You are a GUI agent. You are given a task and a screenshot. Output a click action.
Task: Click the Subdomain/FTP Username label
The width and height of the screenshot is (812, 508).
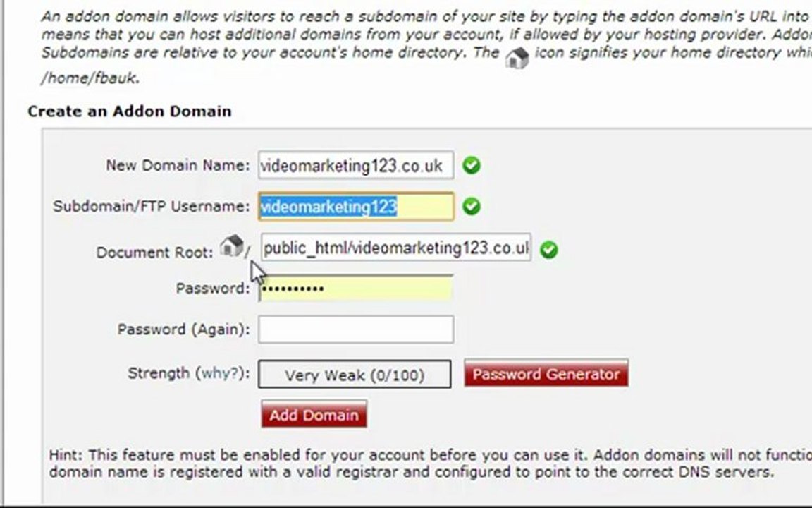coord(152,206)
